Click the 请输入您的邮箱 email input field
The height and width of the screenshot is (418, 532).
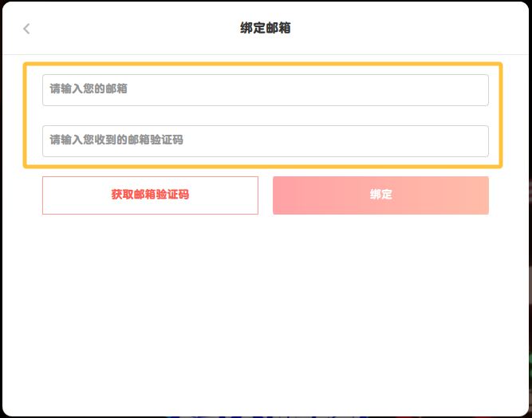(x=265, y=90)
